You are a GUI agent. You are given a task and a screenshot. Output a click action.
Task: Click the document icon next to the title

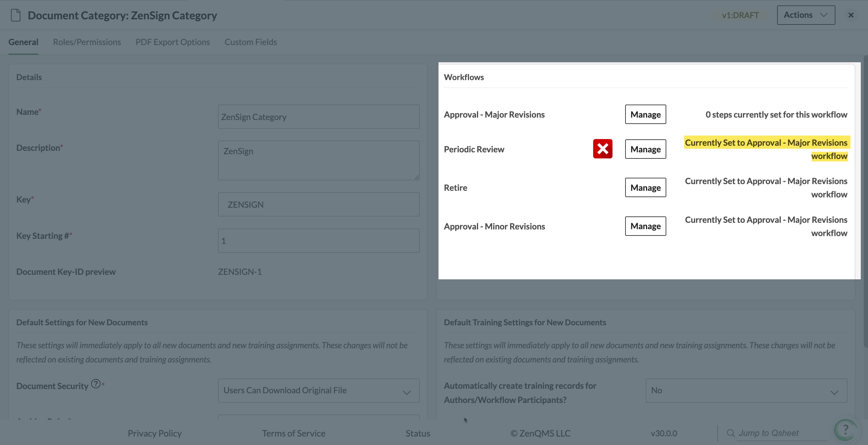point(15,15)
